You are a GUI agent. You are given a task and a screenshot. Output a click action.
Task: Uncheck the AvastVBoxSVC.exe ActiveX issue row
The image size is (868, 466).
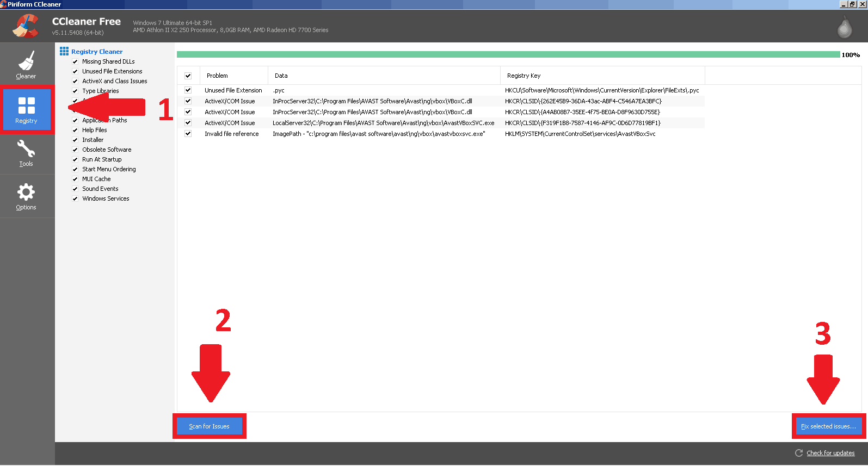(x=188, y=123)
